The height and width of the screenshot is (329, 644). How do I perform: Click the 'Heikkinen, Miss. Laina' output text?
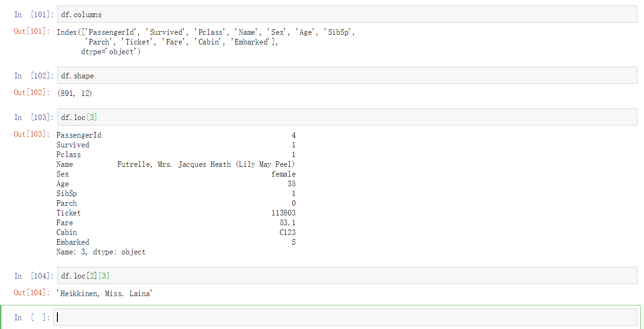pyautogui.click(x=104, y=293)
